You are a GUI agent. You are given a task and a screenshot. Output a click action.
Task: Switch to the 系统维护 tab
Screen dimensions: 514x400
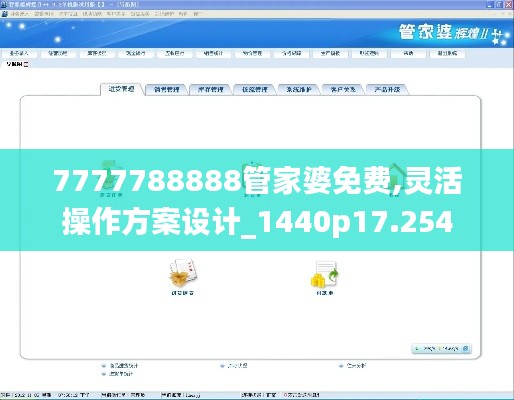tap(299, 89)
